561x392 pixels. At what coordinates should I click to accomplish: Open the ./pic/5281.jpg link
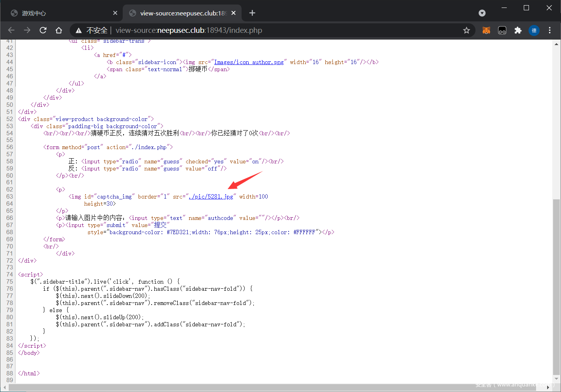coord(211,197)
